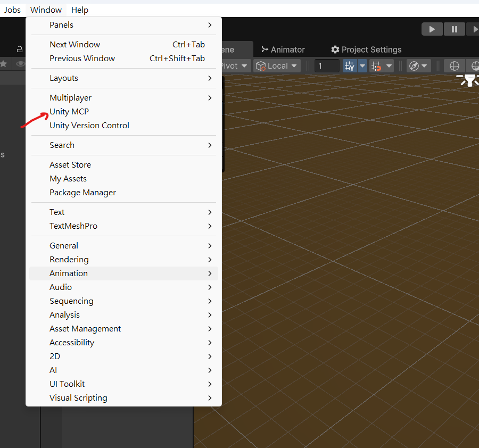Open the Local coordinate space dropdown
The width and height of the screenshot is (479, 448).
pyautogui.click(x=277, y=65)
